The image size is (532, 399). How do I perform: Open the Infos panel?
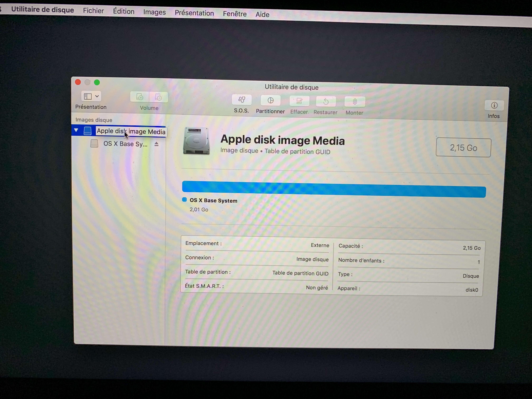[x=494, y=105]
